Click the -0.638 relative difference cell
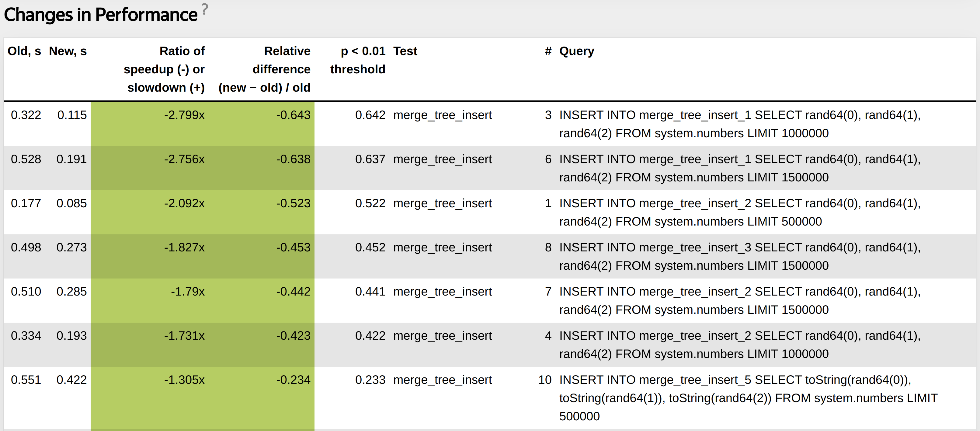The width and height of the screenshot is (980, 431). coord(293,159)
